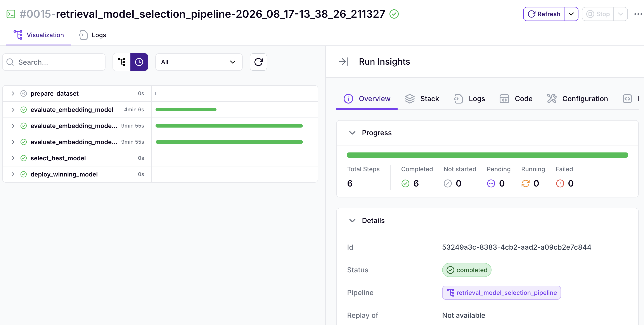Focus the Search steps input field
The image size is (644, 325).
(54, 62)
